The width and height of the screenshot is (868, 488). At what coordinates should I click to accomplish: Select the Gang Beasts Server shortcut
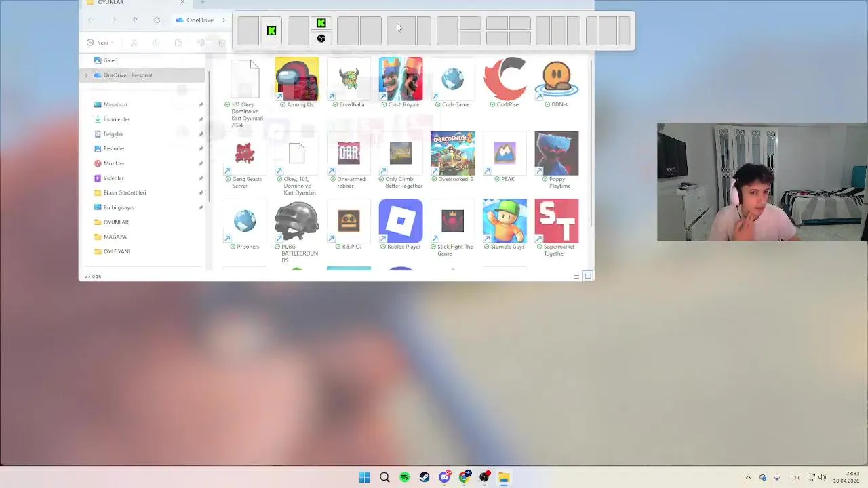[x=245, y=161]
